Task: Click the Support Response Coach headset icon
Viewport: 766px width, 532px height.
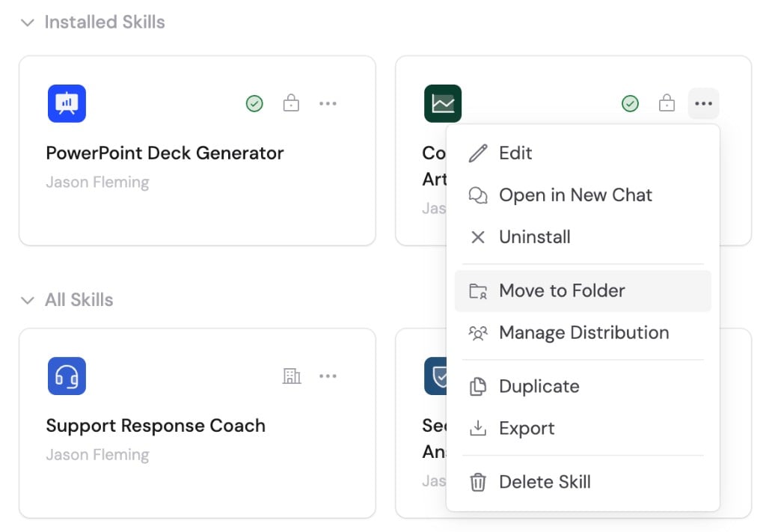Action: pyautogui.click(x=67, y=376)
